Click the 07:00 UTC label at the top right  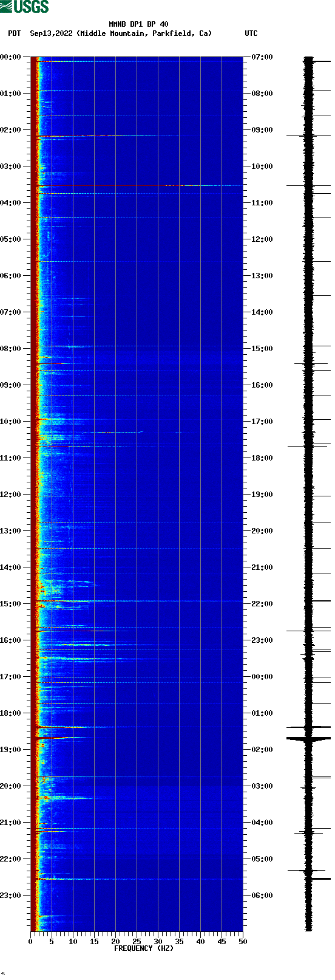(x=262, y=57)
